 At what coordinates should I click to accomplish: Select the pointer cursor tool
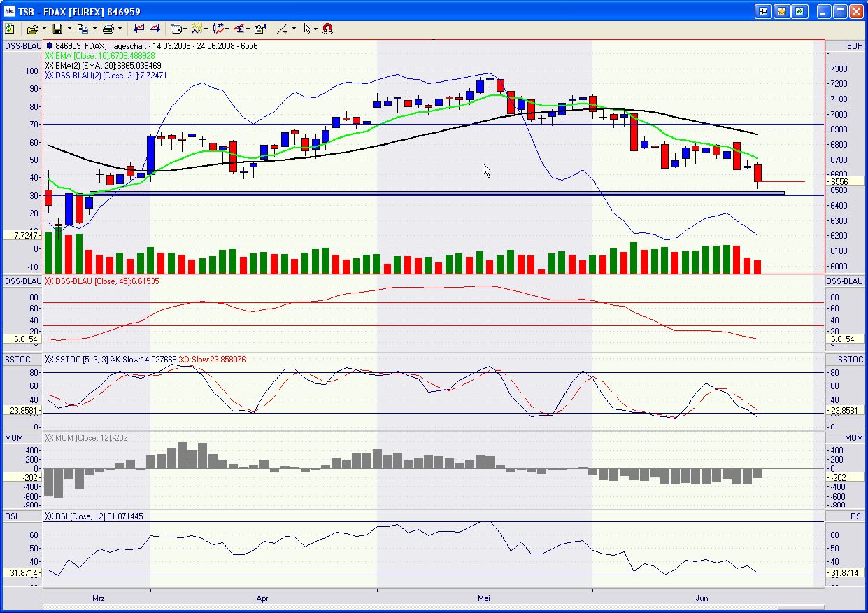click(307, 29)
